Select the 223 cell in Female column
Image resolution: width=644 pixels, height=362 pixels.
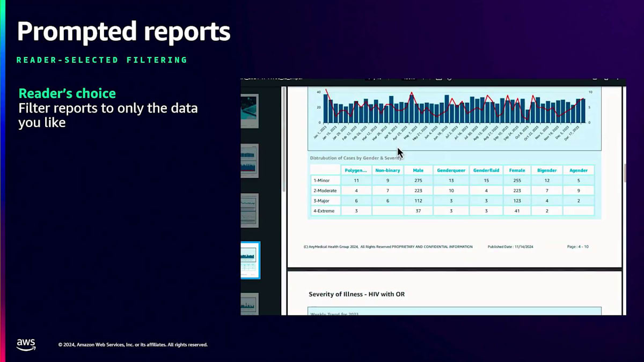[517, 191]
